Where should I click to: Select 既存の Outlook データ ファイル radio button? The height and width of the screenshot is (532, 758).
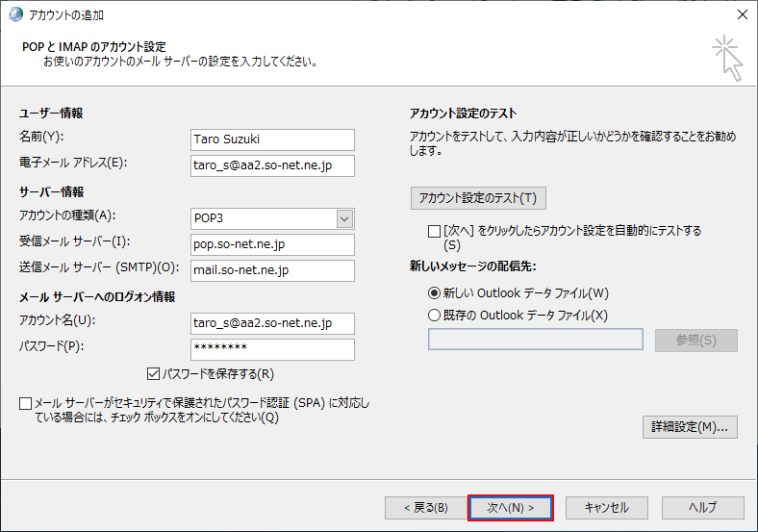(434, 315)
